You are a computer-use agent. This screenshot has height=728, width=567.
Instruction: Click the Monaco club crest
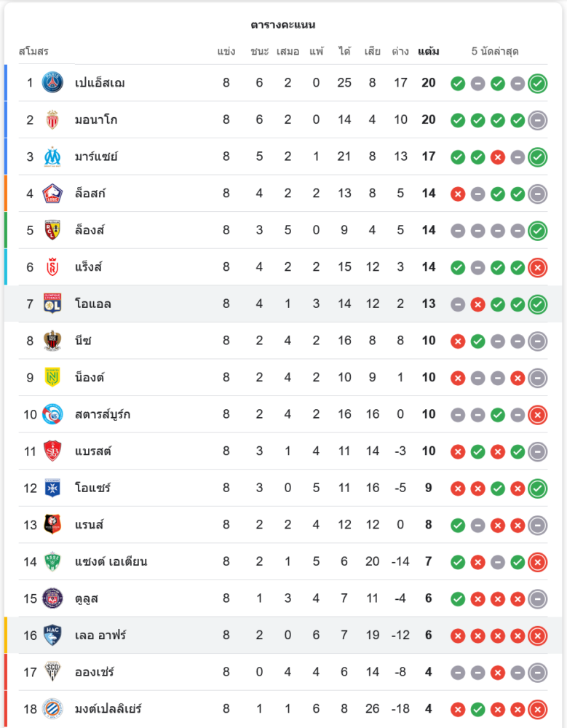tap(52, 120)
